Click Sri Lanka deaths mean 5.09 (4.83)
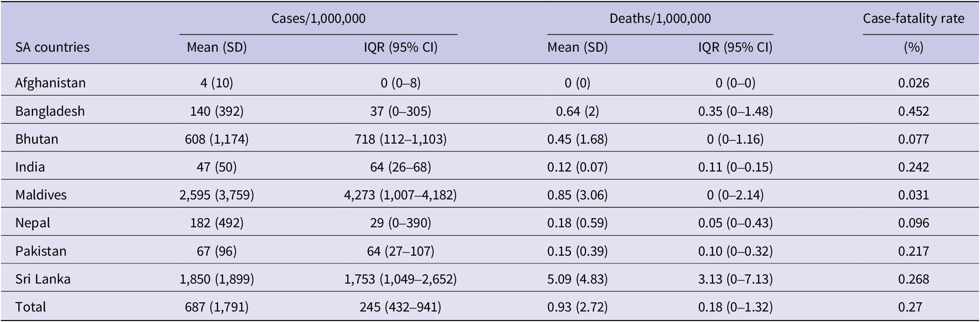Image resolution: width=980 pixels, height=322 pixels. pos(577,279)
